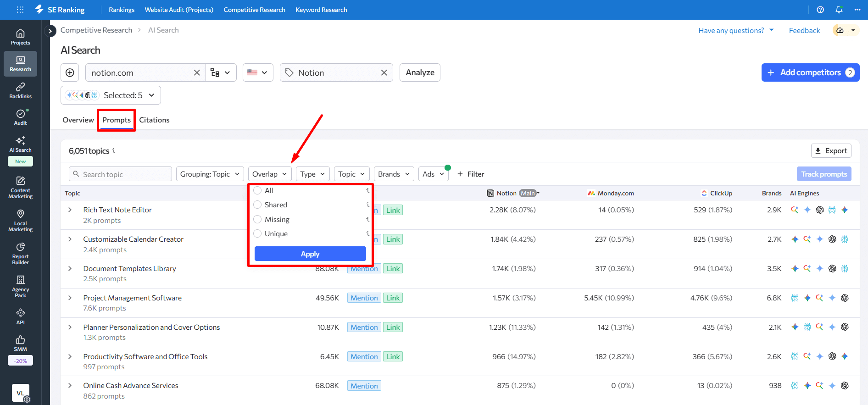Open Local Marketing in the sidebar
Viewport: 868px width, 405px height.
pos(20,221)
